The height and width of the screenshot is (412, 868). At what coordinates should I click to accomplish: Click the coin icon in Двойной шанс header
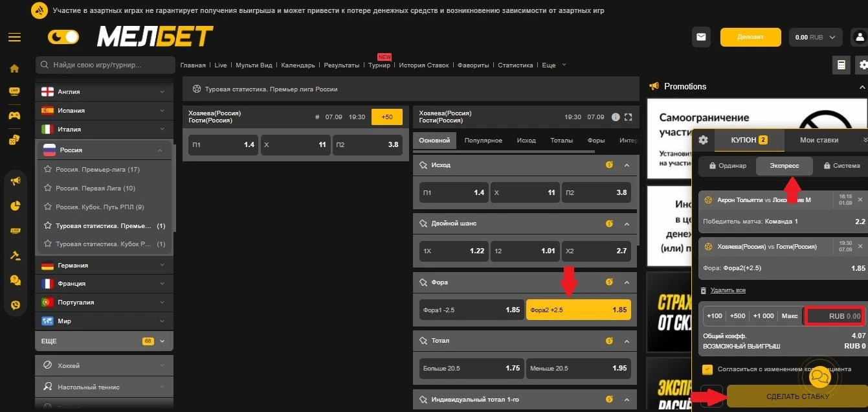coord(609,223)
